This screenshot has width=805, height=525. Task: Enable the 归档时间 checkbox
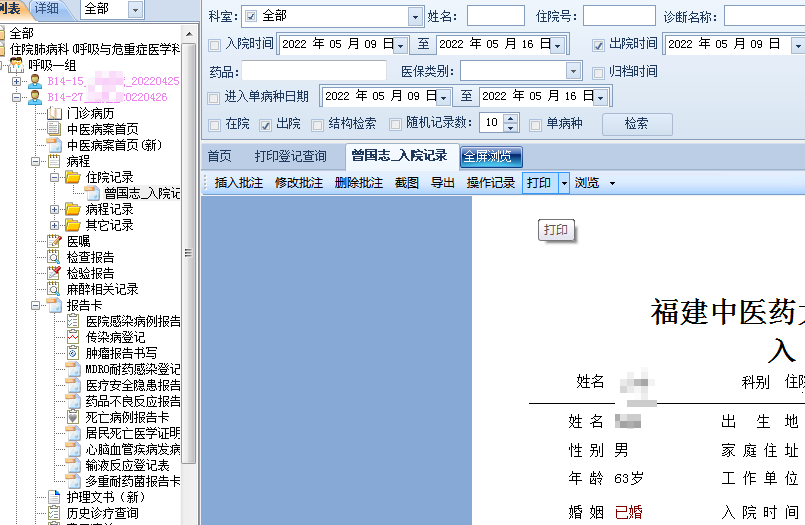click(598, 73)
